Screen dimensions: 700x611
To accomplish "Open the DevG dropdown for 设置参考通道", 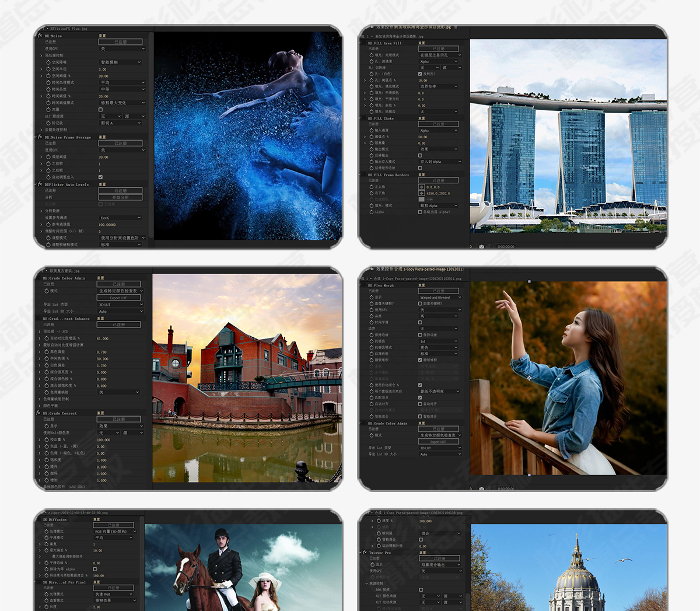I will (120, 218).
